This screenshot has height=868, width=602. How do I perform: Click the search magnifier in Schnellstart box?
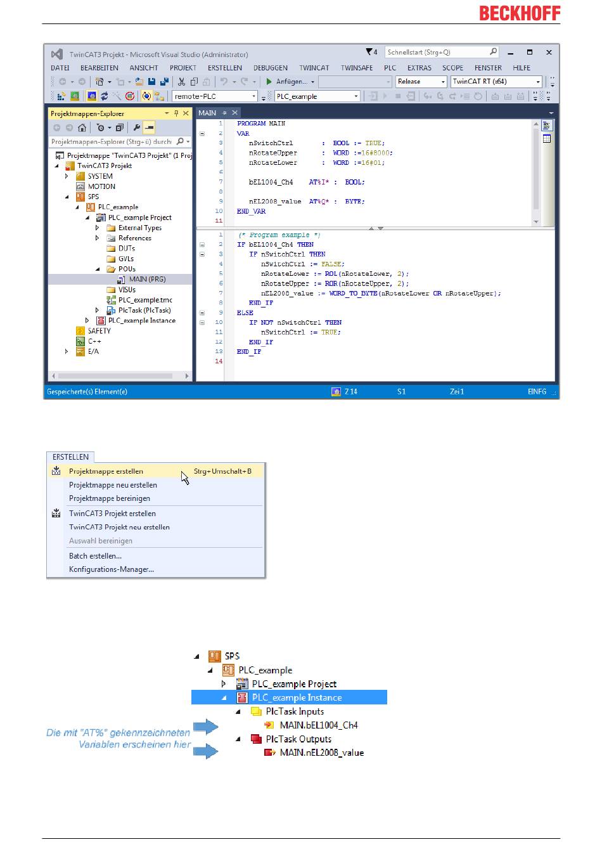(x=494, y=52)
